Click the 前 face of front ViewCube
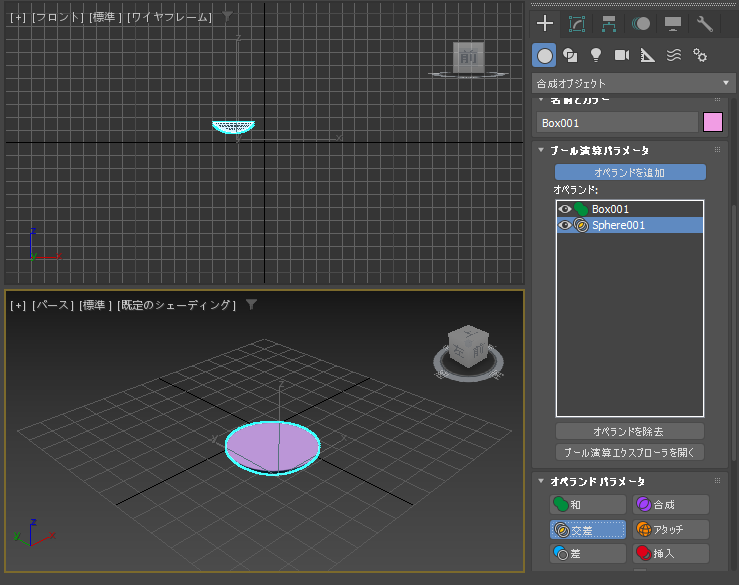The width and height of the screenshot is (739, 585). click(468, 58)
